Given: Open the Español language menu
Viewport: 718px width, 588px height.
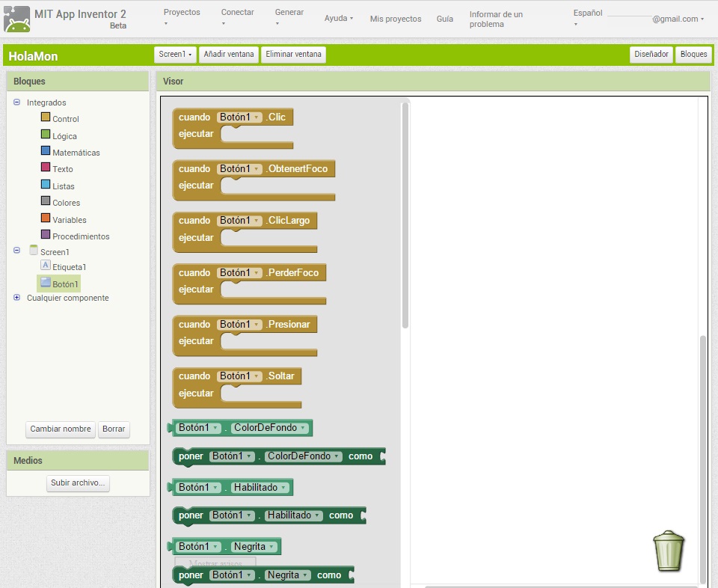Looking at the screenshot, I should coord(588,18).
